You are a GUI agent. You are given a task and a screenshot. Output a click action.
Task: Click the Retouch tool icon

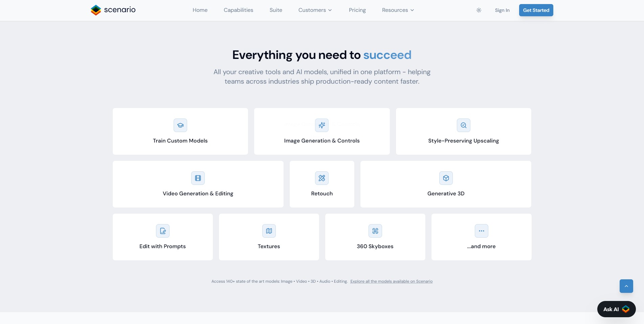point(322,178)
